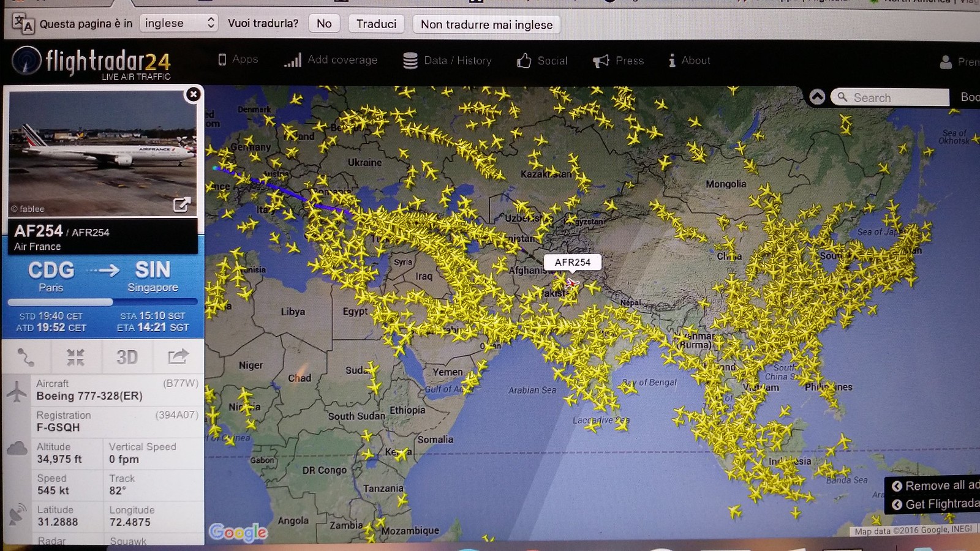The image size is (980, 551).
Task: Select the red AFR254 aircraft on map
Action: tap(572, 283)
